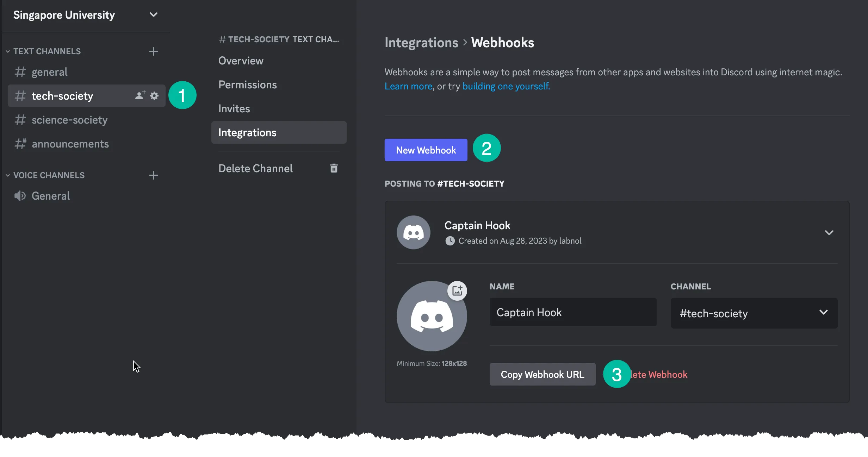The width and height of the screenshot is (868, 457).
Task: Click the Captain Hook Discord avatar
Action: click(413, 232)
